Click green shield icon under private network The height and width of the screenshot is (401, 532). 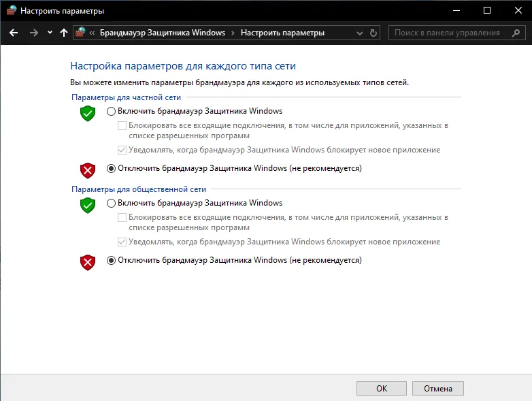tap(88, 113)
